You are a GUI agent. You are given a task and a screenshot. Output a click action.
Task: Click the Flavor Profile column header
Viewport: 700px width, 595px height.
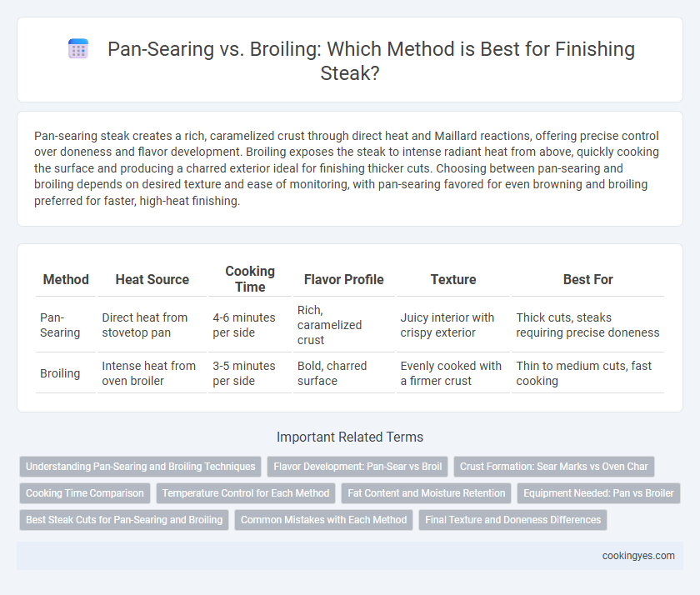(x=343, y=279)
